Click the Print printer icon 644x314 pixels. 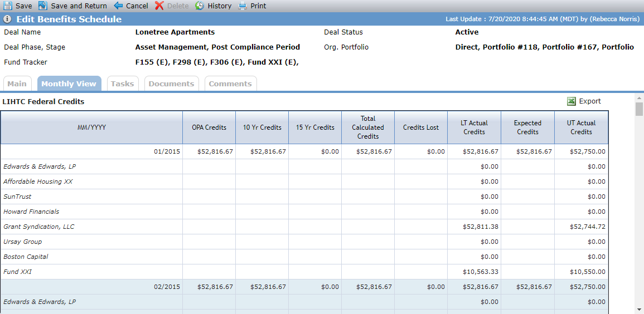pyautogui.click(x=243, y=6)
